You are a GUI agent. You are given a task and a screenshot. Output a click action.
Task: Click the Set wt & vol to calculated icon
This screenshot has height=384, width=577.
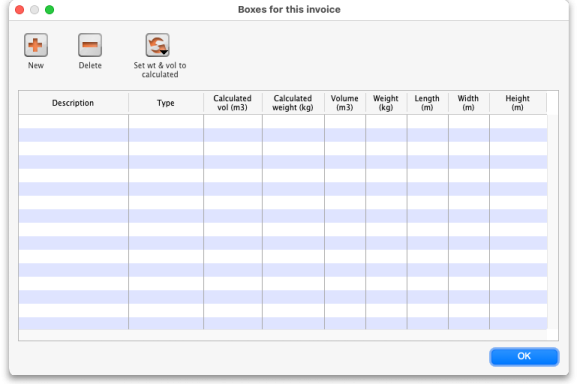click(x=157, y=45)
